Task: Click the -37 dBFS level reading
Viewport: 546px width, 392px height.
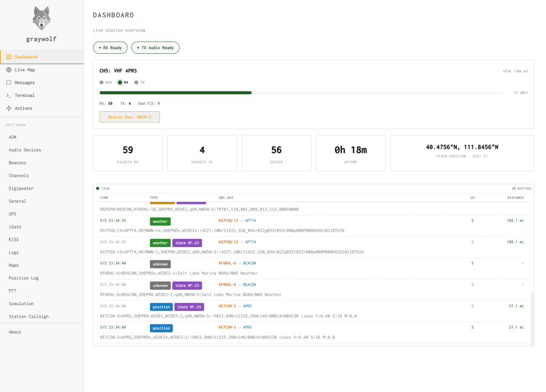Action: pyautogui.click(x=520, y=93)
